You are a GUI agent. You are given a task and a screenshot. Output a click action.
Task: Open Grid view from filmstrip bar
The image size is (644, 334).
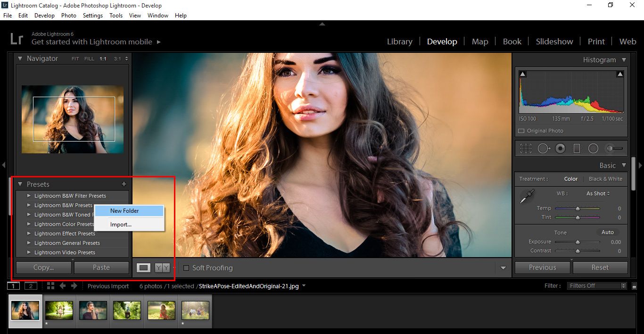pyautogui.click(x=50, y=286)
